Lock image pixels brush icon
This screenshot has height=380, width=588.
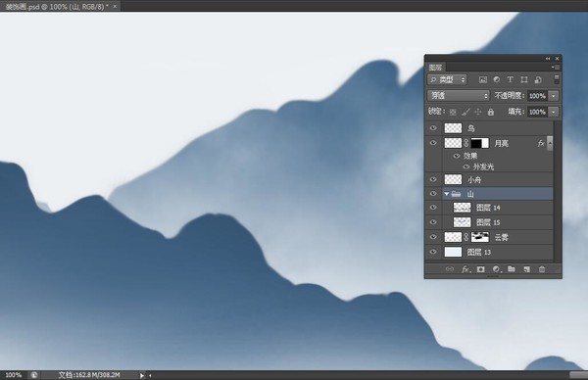click(x=465, y=112)
